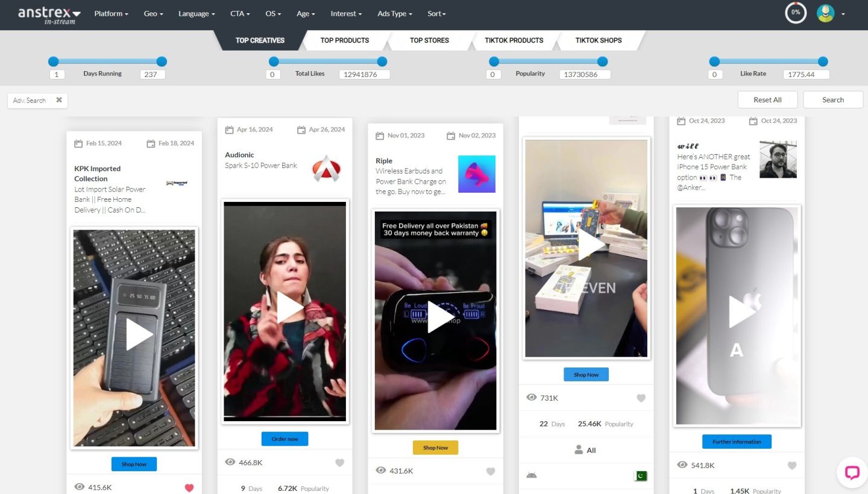Grab the Days Running maximum slider handle

click(x=162, y=61)
